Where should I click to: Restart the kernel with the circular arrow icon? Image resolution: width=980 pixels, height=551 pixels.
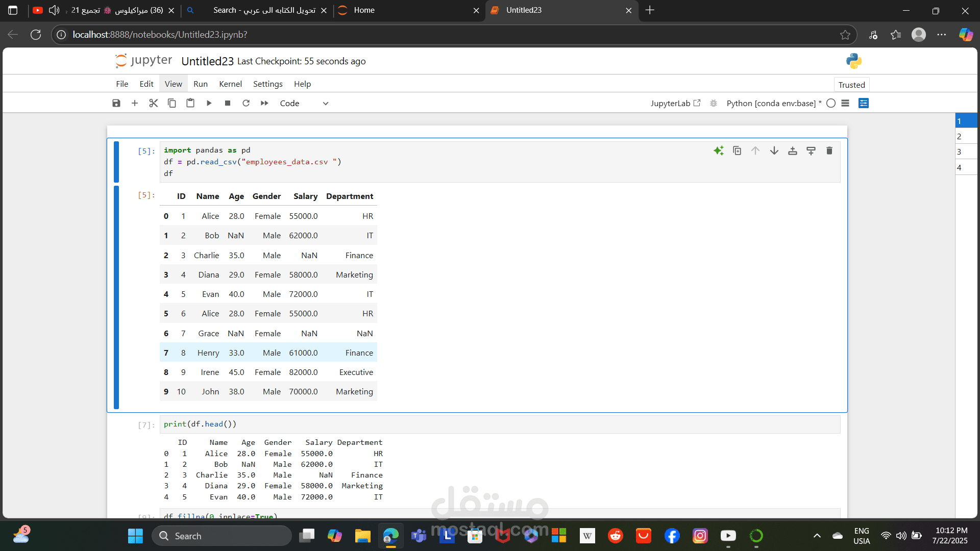coord(246,103)
